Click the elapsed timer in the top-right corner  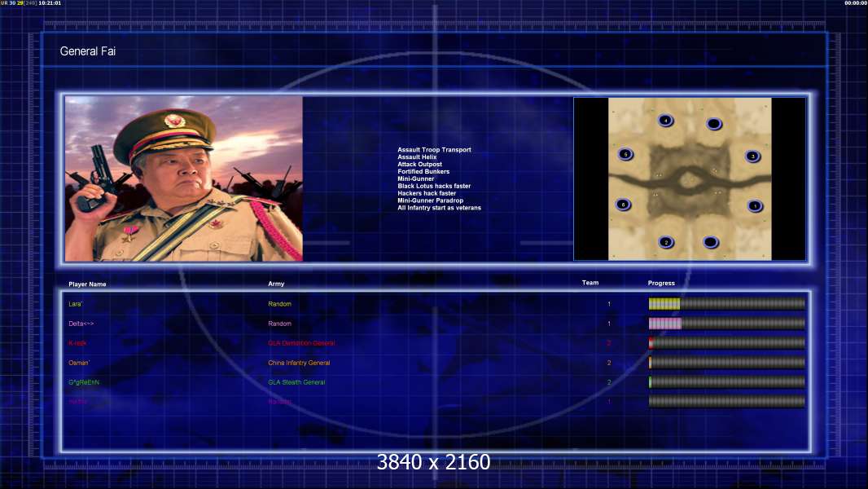click(855, 3)
